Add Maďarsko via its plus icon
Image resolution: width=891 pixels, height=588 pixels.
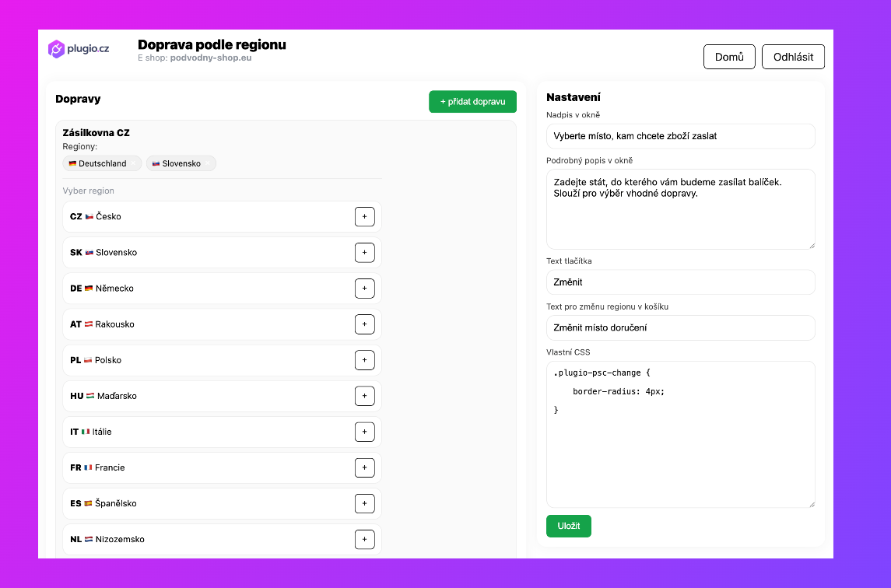364,396
